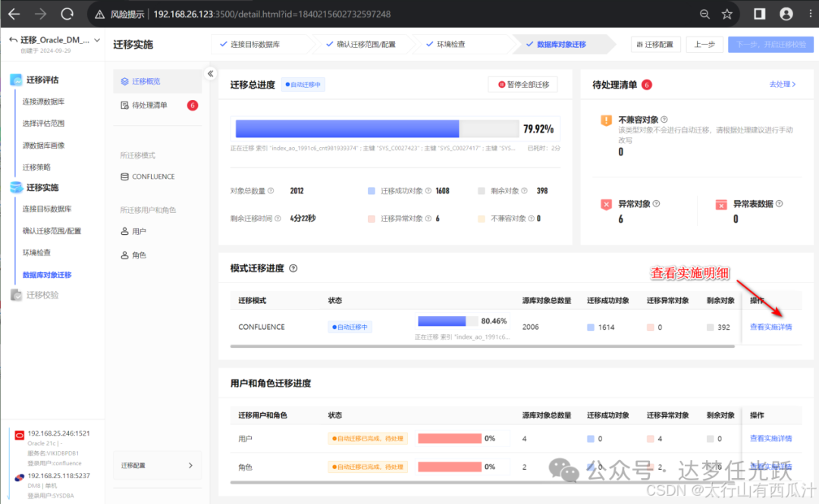Bookmark page with the star icon
The width and height of the screenshot is (819, 504).
coord(727,14)
